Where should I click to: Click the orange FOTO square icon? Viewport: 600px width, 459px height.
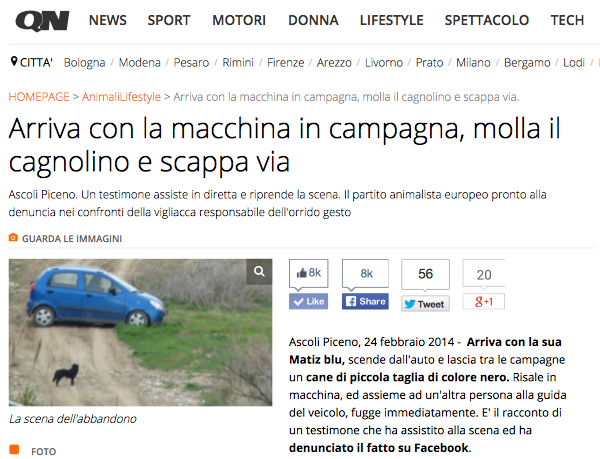14,449
